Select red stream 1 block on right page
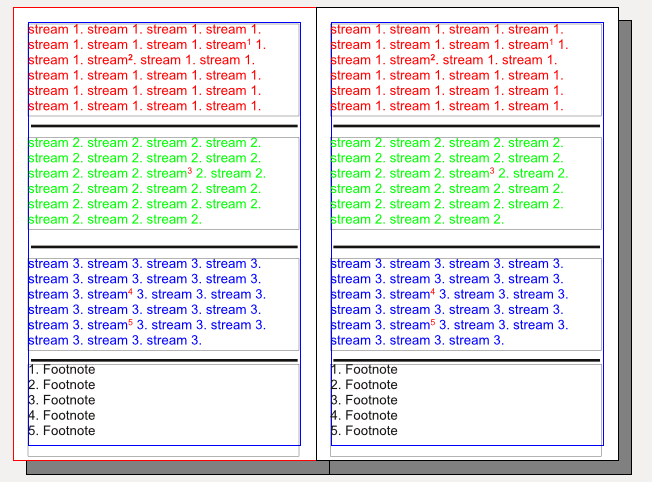 pos(447,68)
